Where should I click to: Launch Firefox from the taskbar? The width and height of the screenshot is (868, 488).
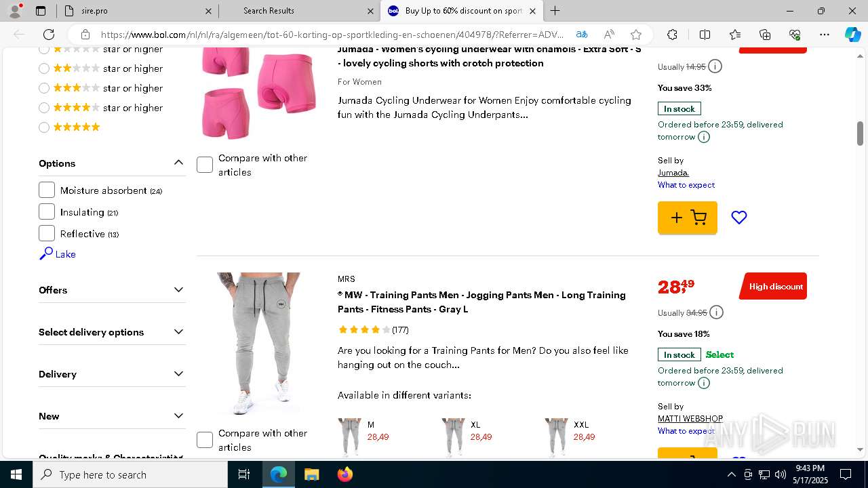coord(345,474)
